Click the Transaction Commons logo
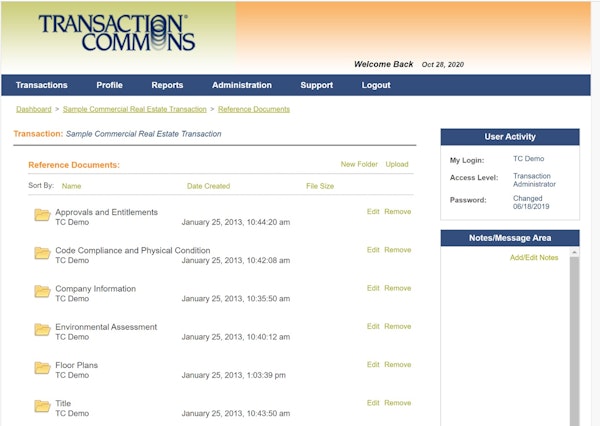The width and height of the screenshot is (600, 426). [x=116, y=33]
